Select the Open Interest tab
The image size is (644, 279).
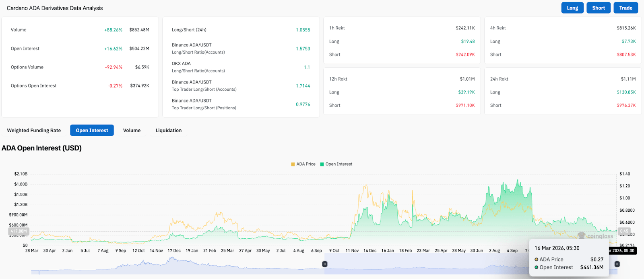92,131
